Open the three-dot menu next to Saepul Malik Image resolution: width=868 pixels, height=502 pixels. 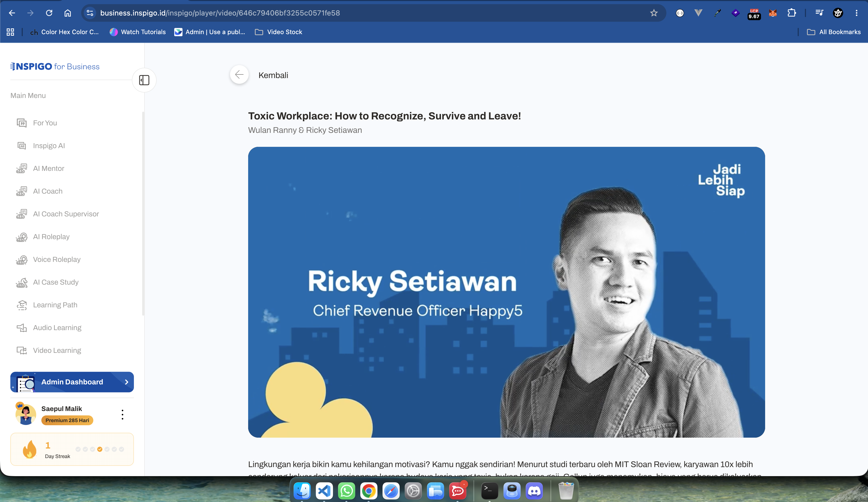pos(122,414)
